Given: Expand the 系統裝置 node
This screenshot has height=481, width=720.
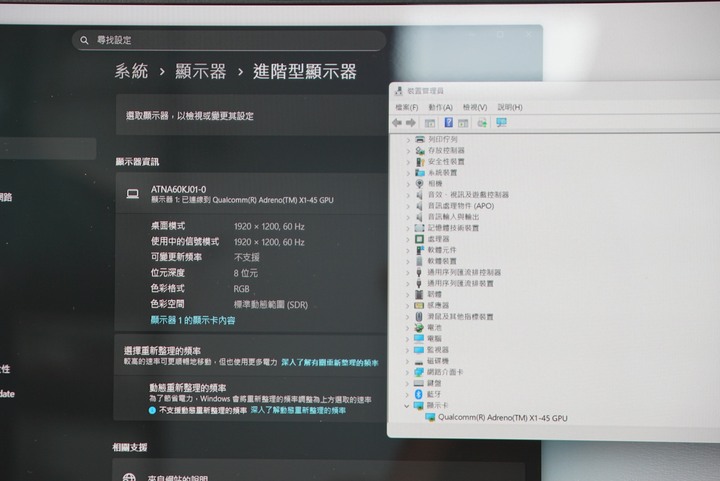Looking at the screenshot, I should tap(408, 173).
